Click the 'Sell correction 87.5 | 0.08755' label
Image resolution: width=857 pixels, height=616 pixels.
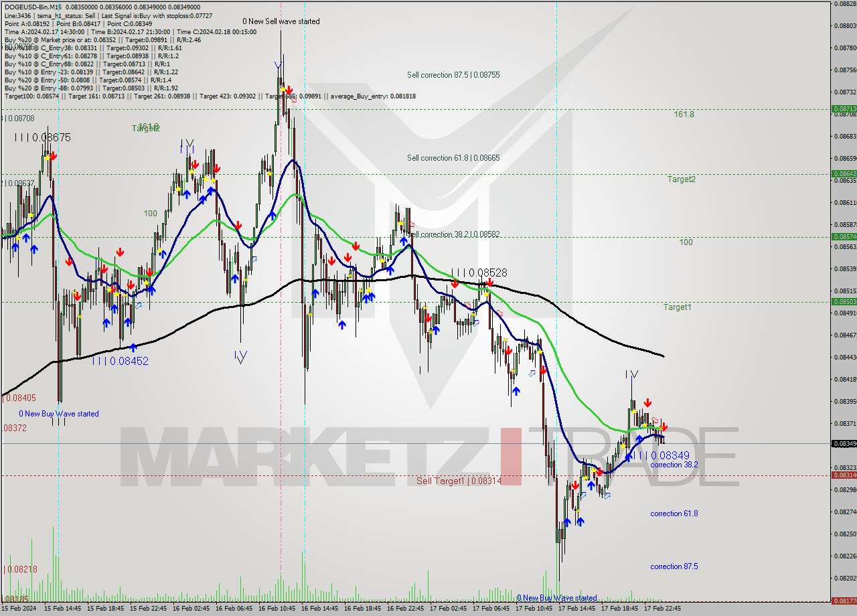point(453,75)
